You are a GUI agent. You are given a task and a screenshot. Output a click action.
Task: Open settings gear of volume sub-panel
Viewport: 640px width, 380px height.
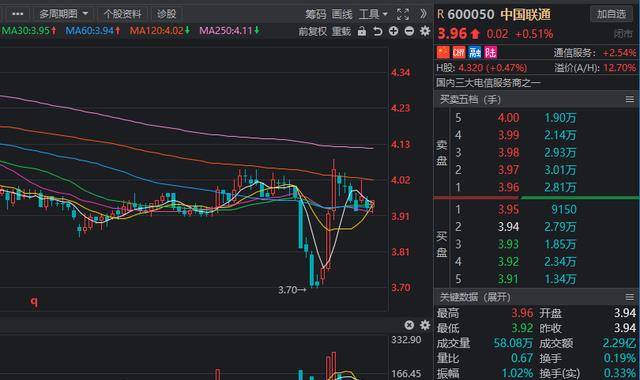tap(425, 325)
